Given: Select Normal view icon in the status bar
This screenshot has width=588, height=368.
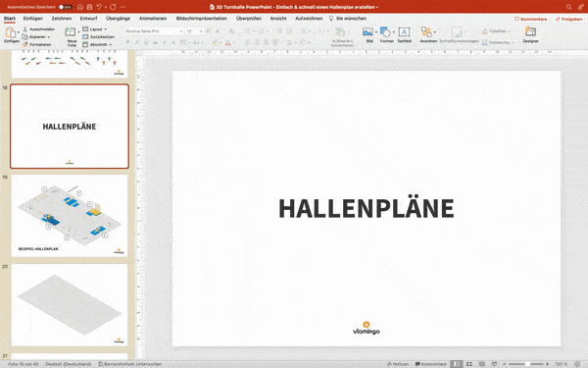Looking at the screenshot, I should coord(457,364).
